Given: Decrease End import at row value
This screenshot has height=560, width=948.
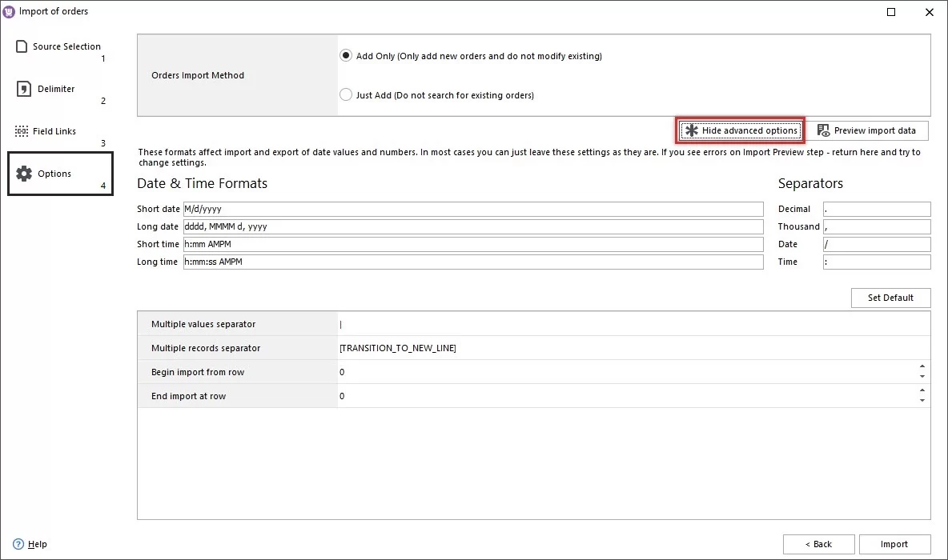Looking at the screenshot, I should click(922, 400).
